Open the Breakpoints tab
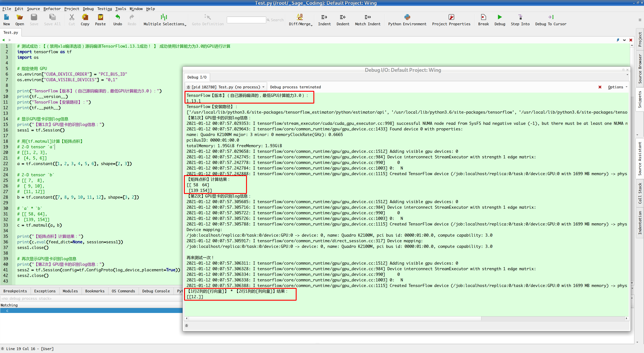 click(x=15, y=291)
